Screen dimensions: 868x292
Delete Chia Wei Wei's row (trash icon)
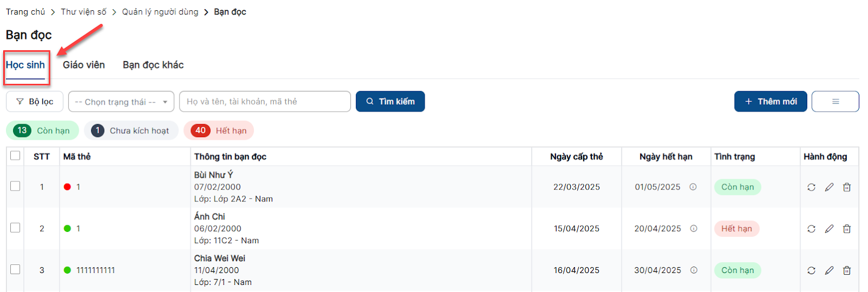pos(847,270)
